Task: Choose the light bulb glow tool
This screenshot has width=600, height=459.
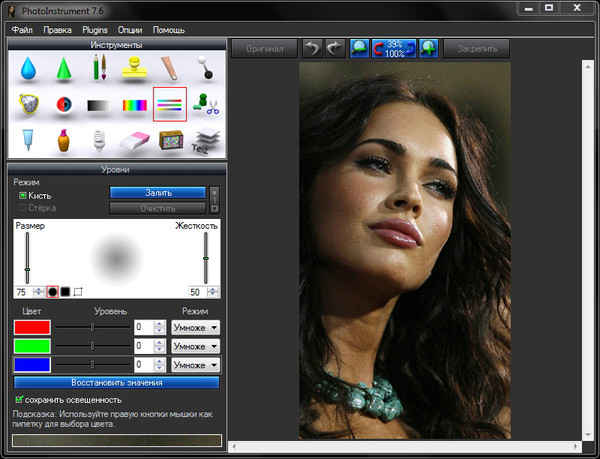Action: pos(98,140)
